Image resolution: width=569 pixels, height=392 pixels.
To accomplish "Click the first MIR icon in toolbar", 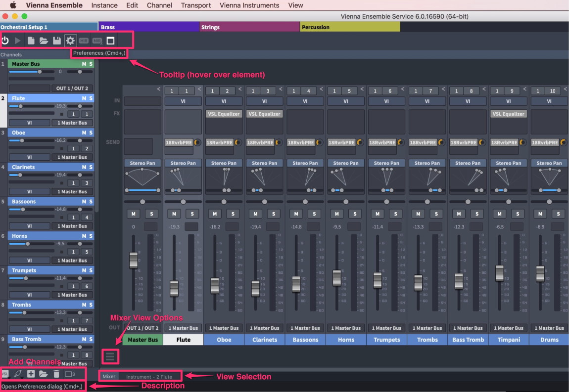I will tap(84, 41).
